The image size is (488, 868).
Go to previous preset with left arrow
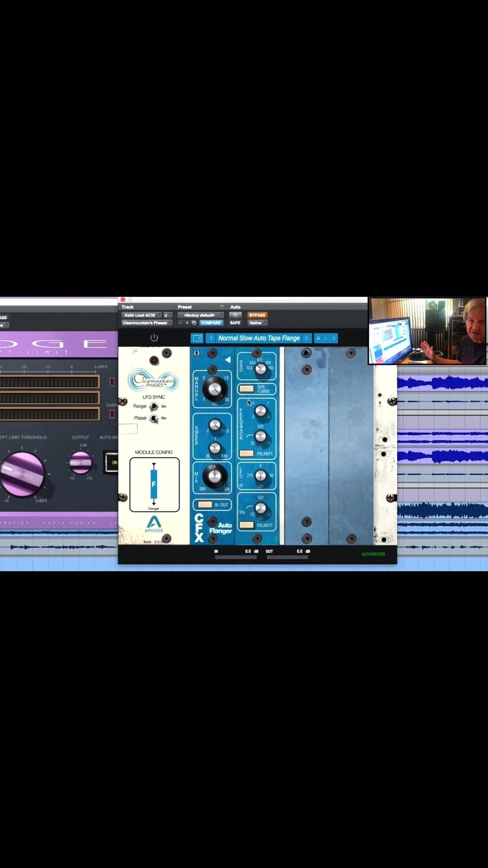pyautogui.click(x=211, y=338)
